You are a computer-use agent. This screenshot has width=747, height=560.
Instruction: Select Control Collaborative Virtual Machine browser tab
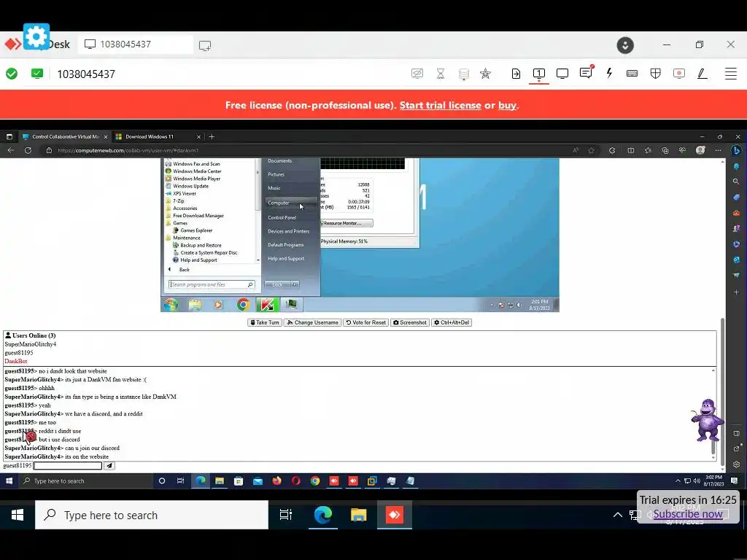[x=66, y=136]
